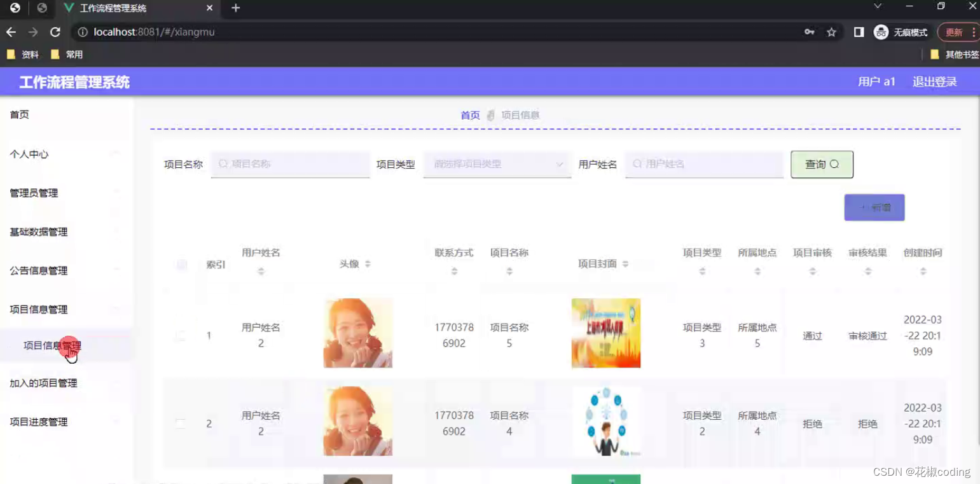Sort the 项目审核 column ascending
The image size is (980, 484).
click(812, 267)
